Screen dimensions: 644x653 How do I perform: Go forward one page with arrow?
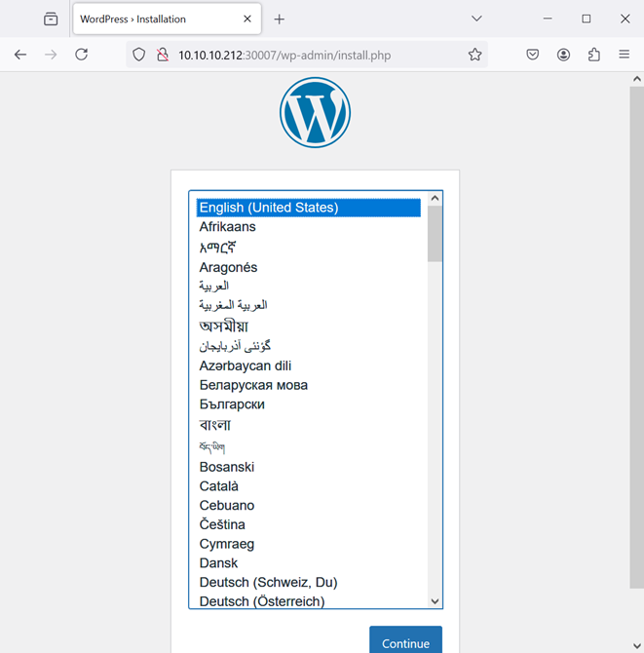pos(51,55)
